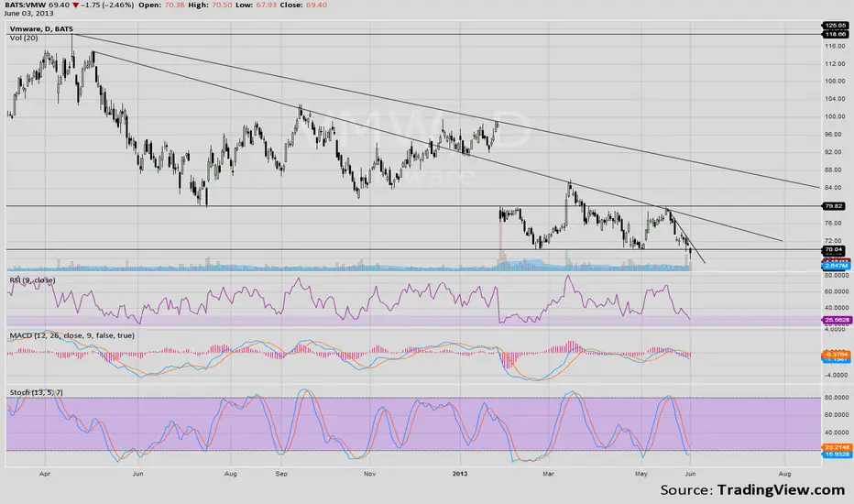Click the 125.05 price tag

click(835, 26)
